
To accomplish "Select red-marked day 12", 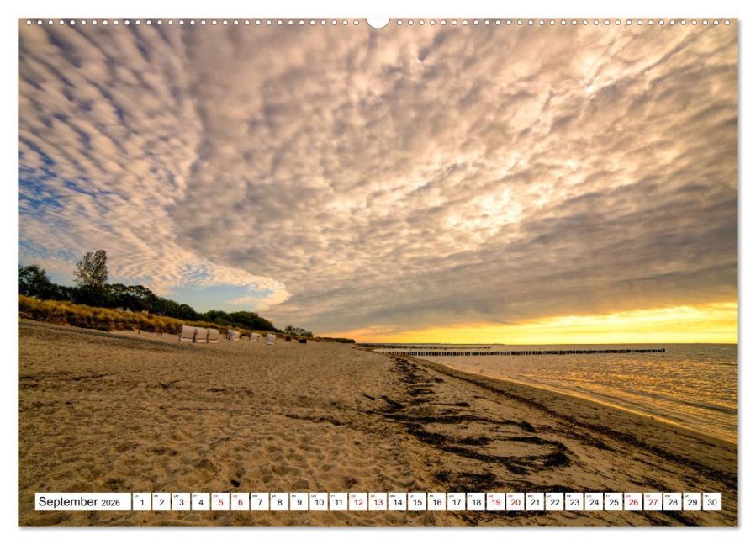I will pos(358,502).
